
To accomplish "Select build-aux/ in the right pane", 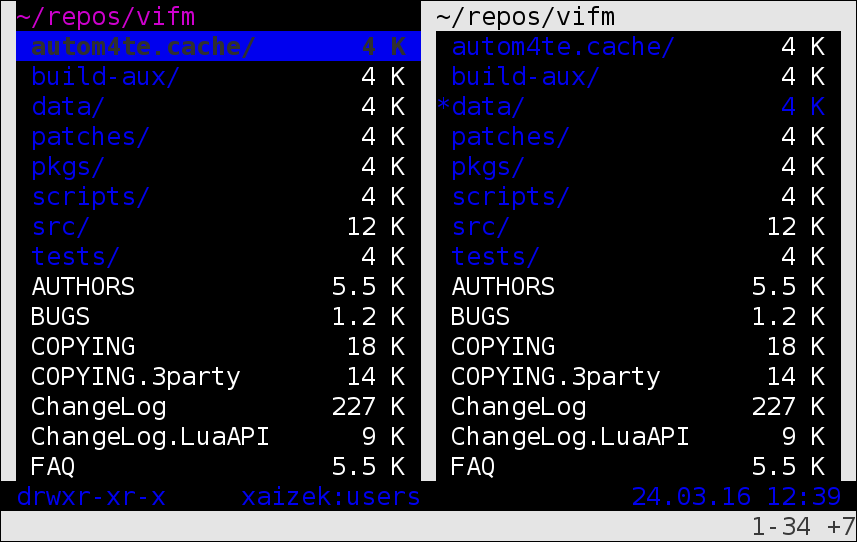I will point(638,76).
